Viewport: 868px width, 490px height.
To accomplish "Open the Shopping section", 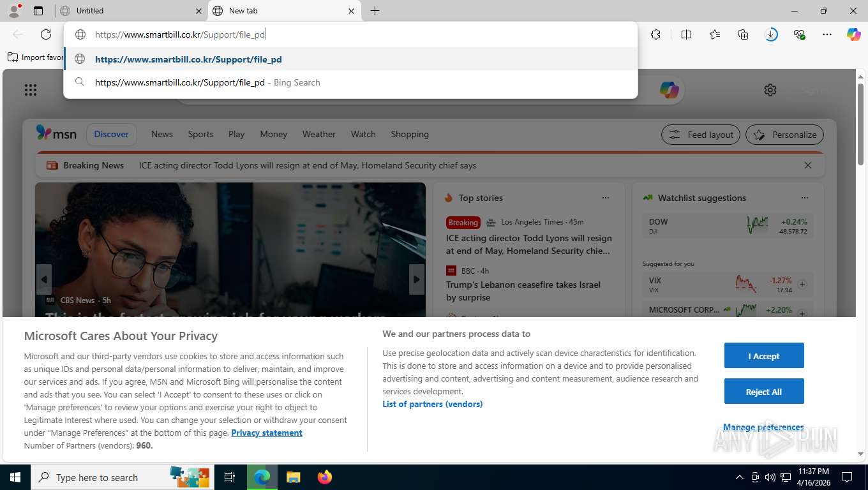I will click(410, 134).
